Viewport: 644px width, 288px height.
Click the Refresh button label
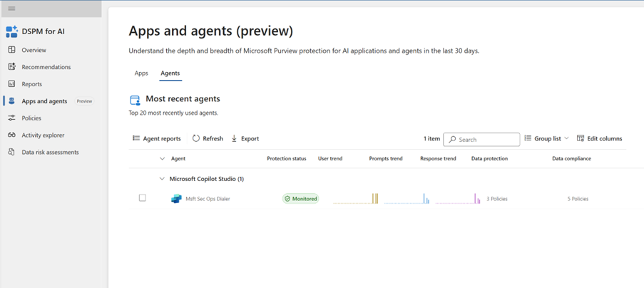(x=213, y=139)
